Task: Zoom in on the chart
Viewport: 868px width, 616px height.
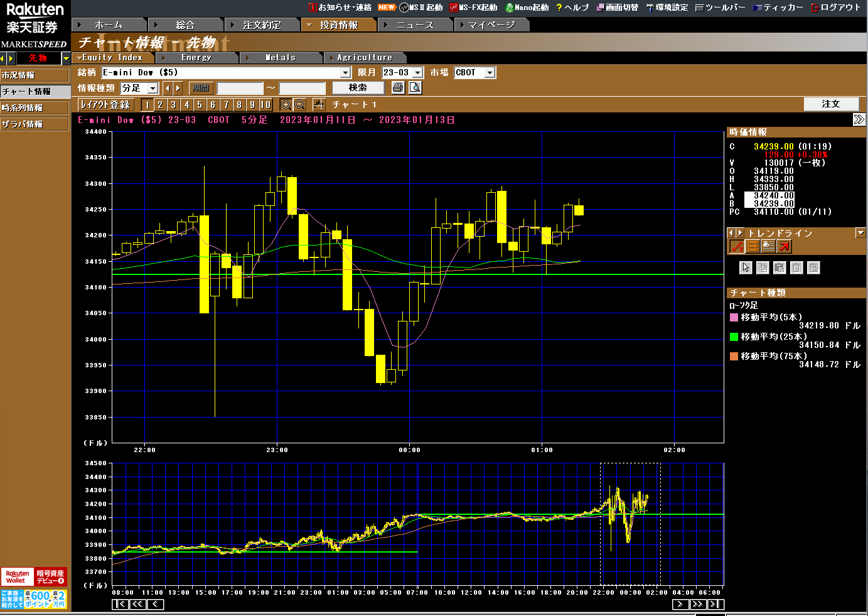Action: pos(286,105)
